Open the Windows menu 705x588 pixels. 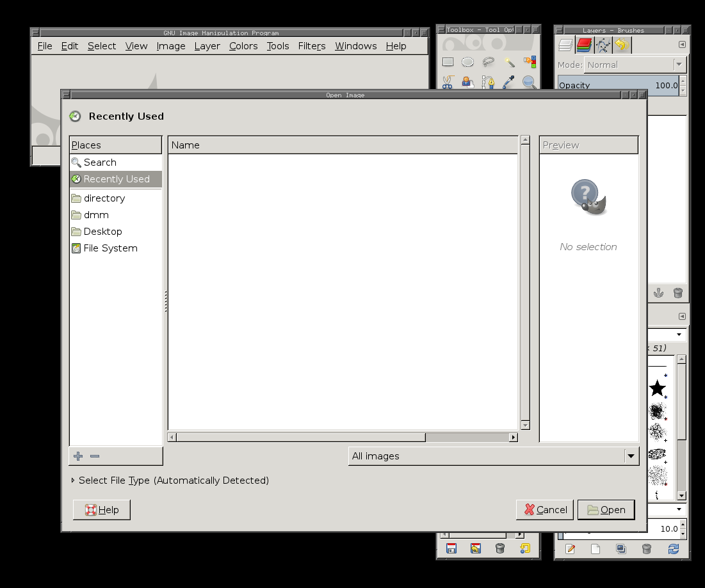pos(355,46)
